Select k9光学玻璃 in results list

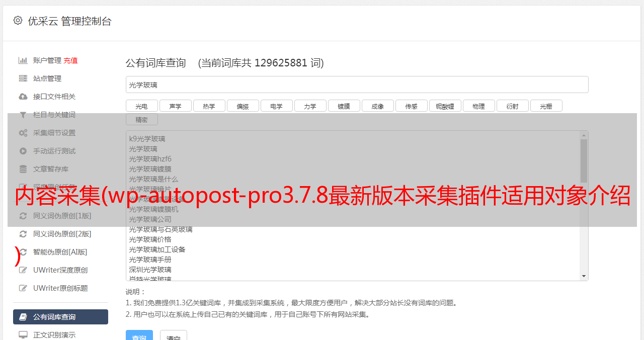[147, 139]
